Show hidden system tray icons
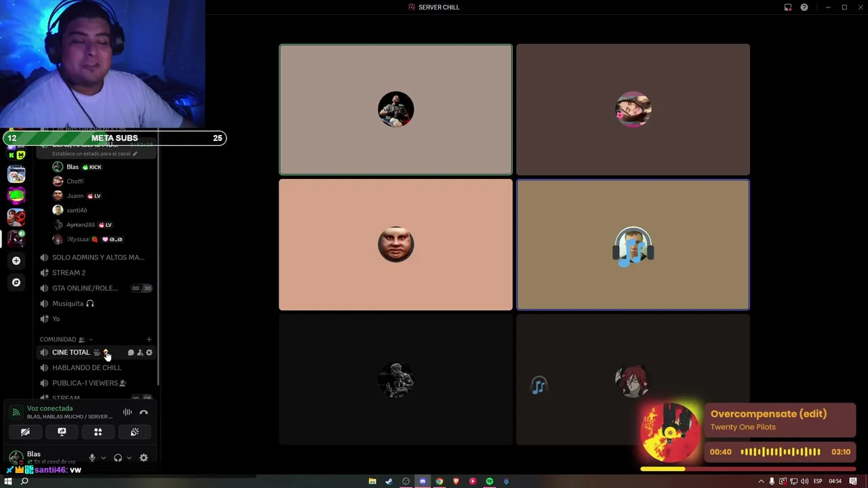Image resolution: width=868 pixels, height=488 pixels. (762, 481)
